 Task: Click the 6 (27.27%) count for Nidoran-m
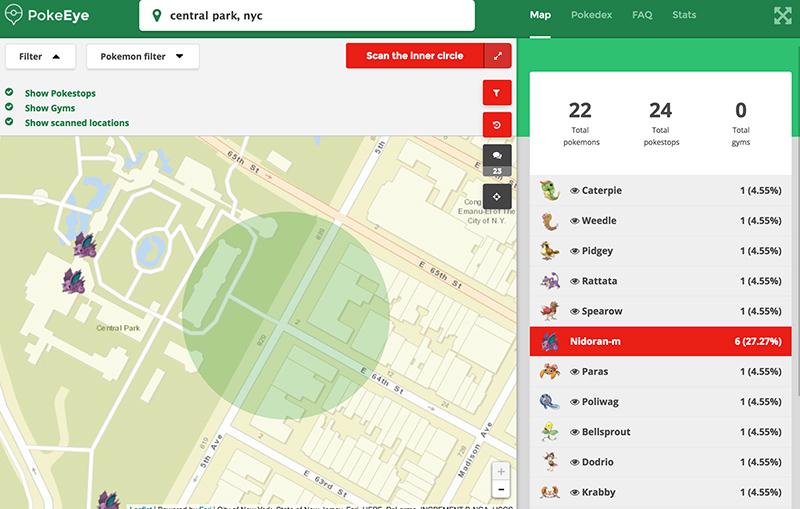point(758,341)
